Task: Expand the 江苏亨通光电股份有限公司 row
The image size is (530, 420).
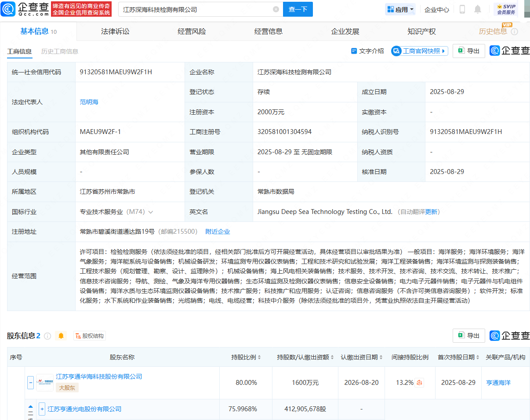Action: pyautogui.click(x=42, y=409)
